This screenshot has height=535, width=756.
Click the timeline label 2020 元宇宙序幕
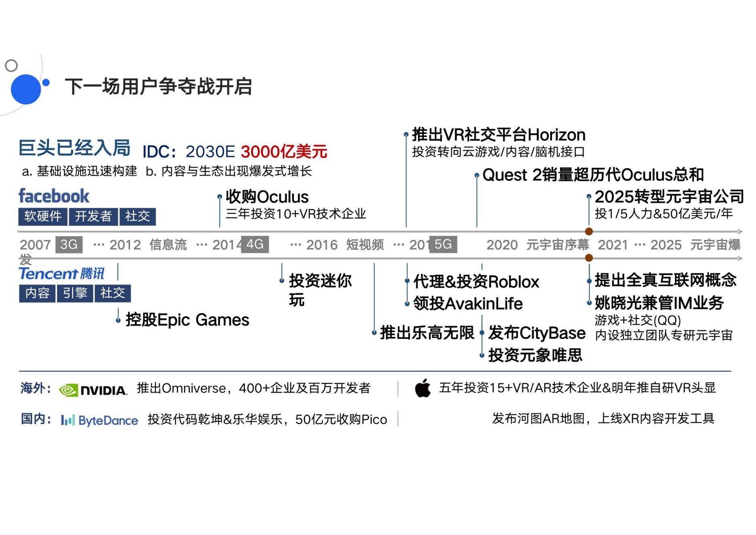pos(538,245)
